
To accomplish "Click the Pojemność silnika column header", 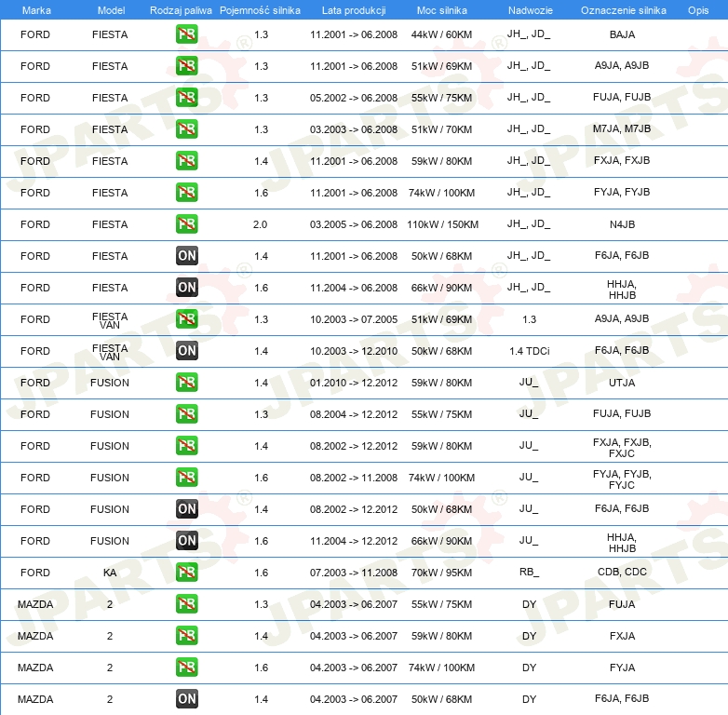I will pyautogui.click(x=260, y=10).
